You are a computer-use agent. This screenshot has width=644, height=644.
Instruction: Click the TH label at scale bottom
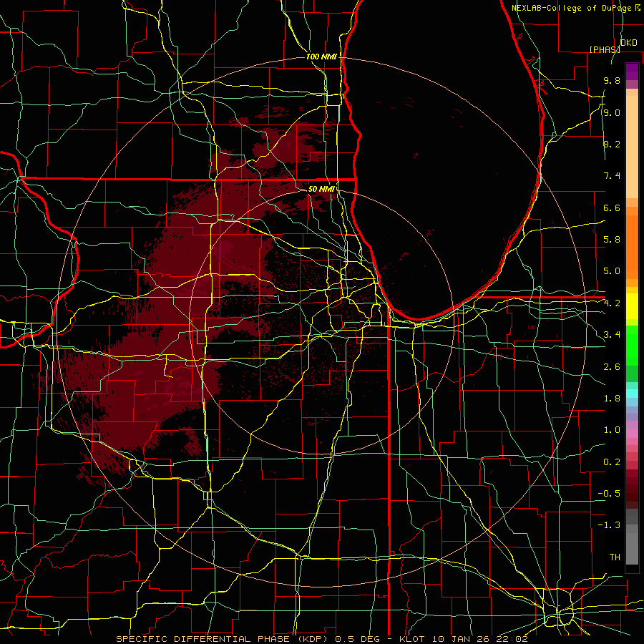615,557
